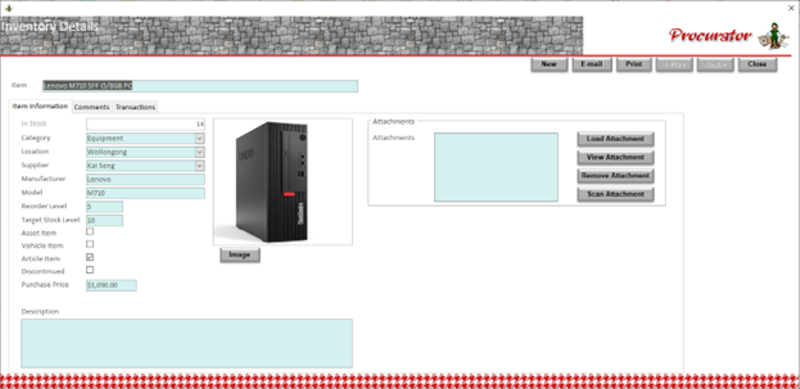Click the New button
This screenshot has height=389, width=800.
coord(549,64)
